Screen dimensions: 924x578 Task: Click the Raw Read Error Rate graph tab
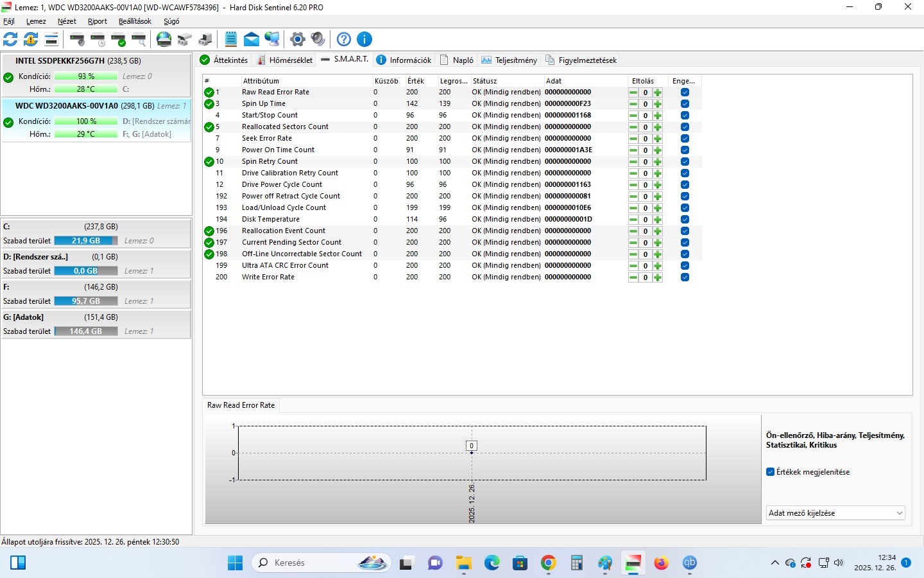pyautogui.click(x=241, y=405)
